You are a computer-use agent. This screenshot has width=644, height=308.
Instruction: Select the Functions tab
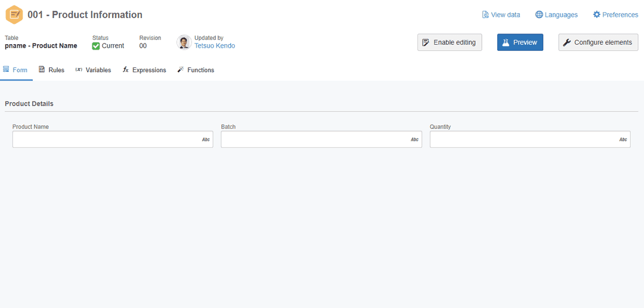[196, 70]
